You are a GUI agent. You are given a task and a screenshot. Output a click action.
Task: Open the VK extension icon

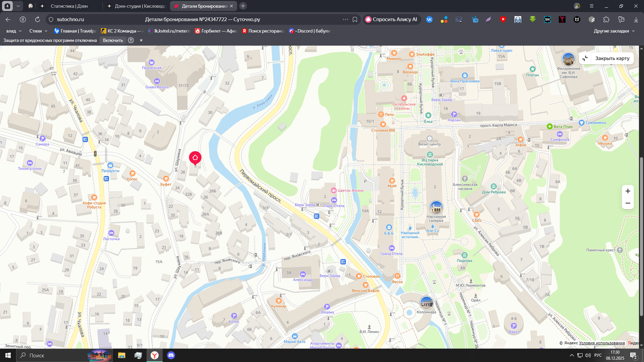(x=429, y=19)
